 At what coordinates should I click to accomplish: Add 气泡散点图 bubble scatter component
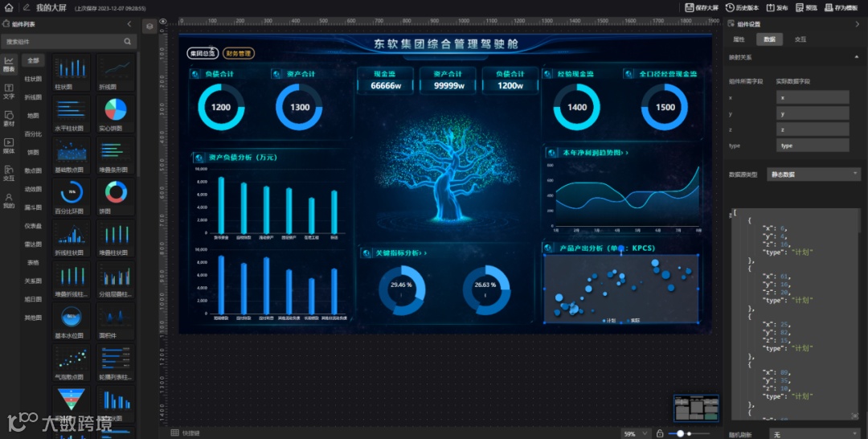point(72,363)
